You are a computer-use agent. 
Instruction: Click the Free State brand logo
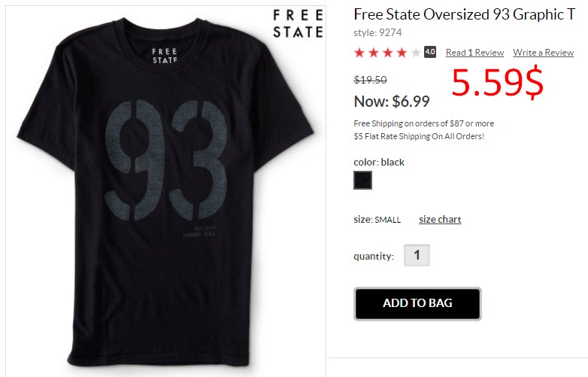(x=298, y=23)
